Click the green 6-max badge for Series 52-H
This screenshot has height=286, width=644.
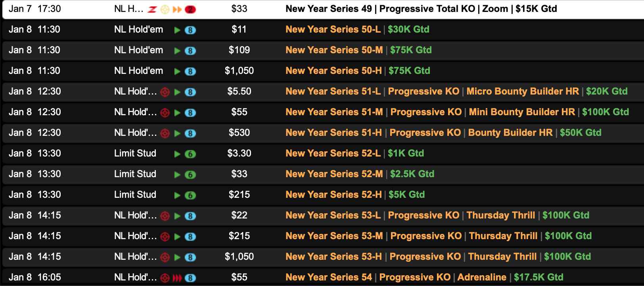[190, 195]
